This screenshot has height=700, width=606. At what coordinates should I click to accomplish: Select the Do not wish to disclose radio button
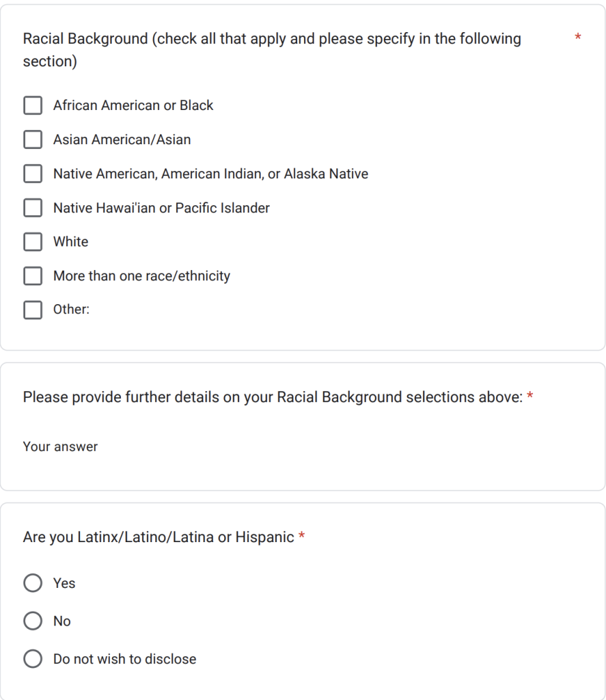(33, 659)
